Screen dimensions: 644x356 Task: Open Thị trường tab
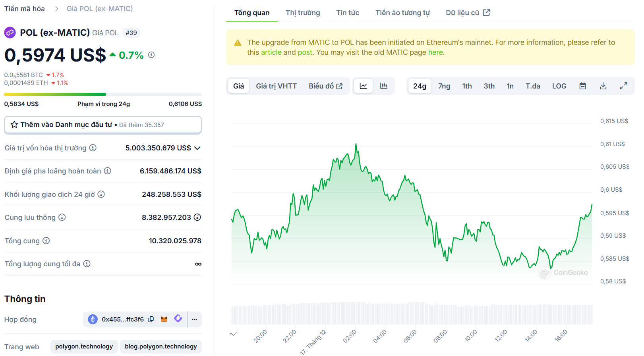303,12
